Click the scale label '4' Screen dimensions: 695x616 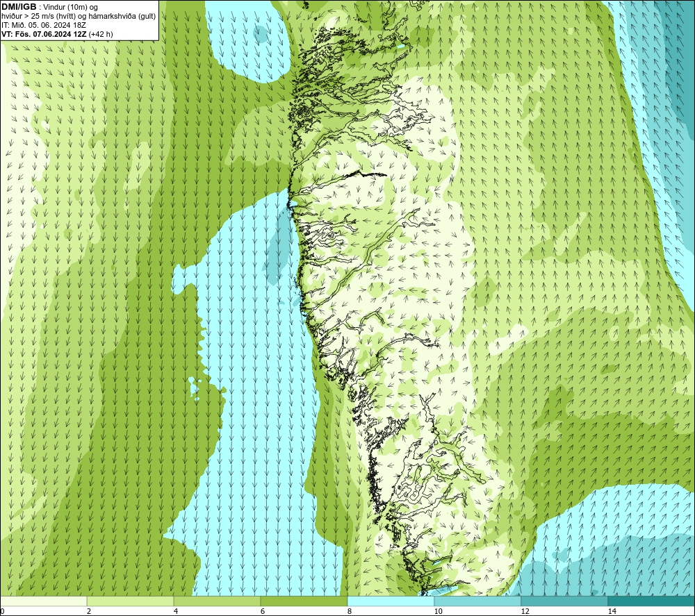click(x=176, y=612)
